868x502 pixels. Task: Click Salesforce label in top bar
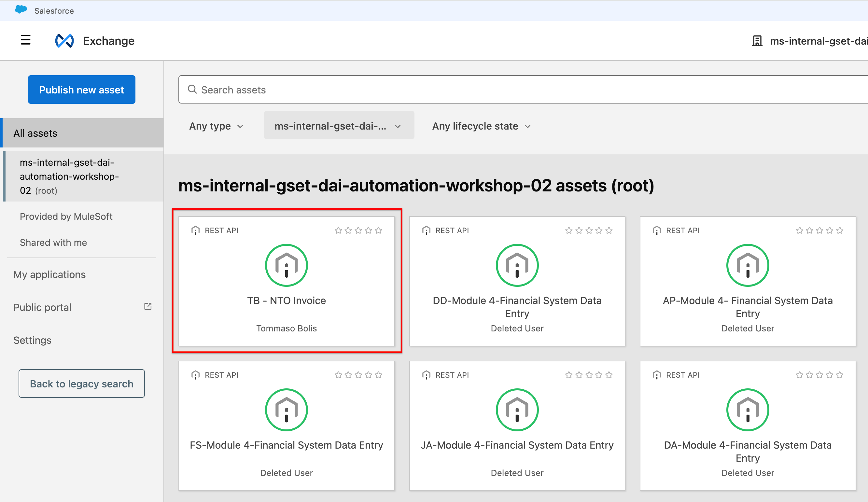click(54, 11)
